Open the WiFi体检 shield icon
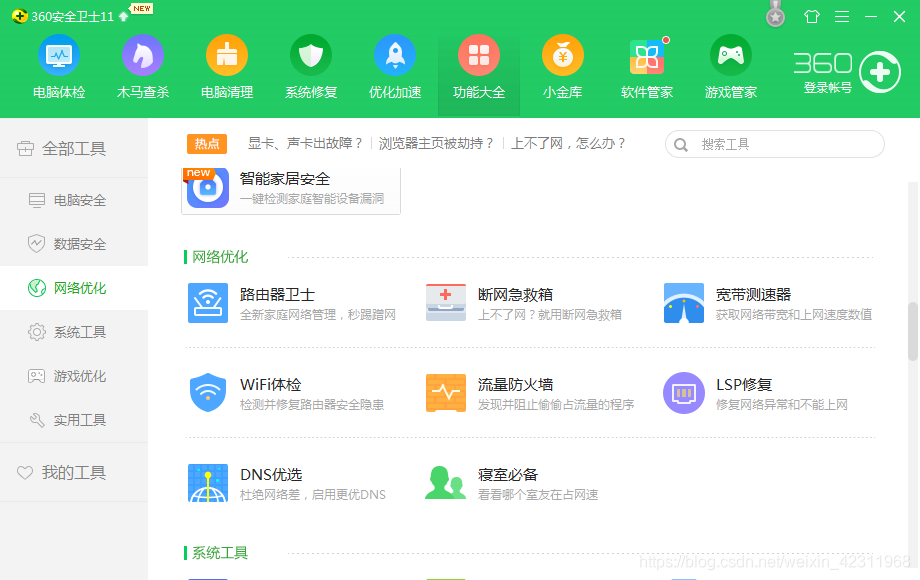The image size is (920, 580). (208, 392)
